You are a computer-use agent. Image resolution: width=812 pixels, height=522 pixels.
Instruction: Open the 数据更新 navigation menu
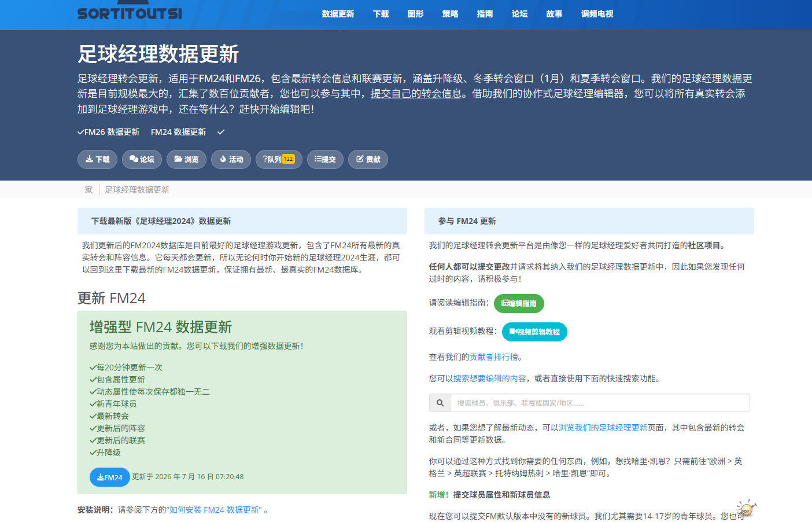[x=338, y=14]
